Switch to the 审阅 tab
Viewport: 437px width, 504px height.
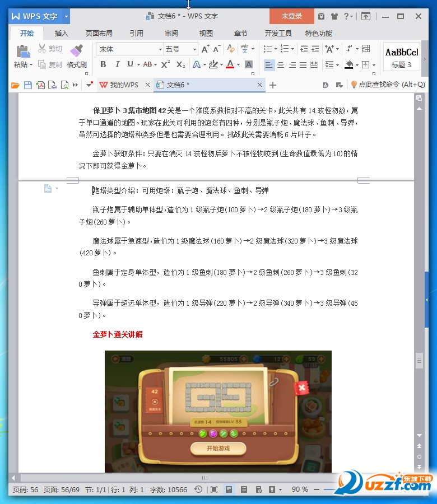click(171, 34)
